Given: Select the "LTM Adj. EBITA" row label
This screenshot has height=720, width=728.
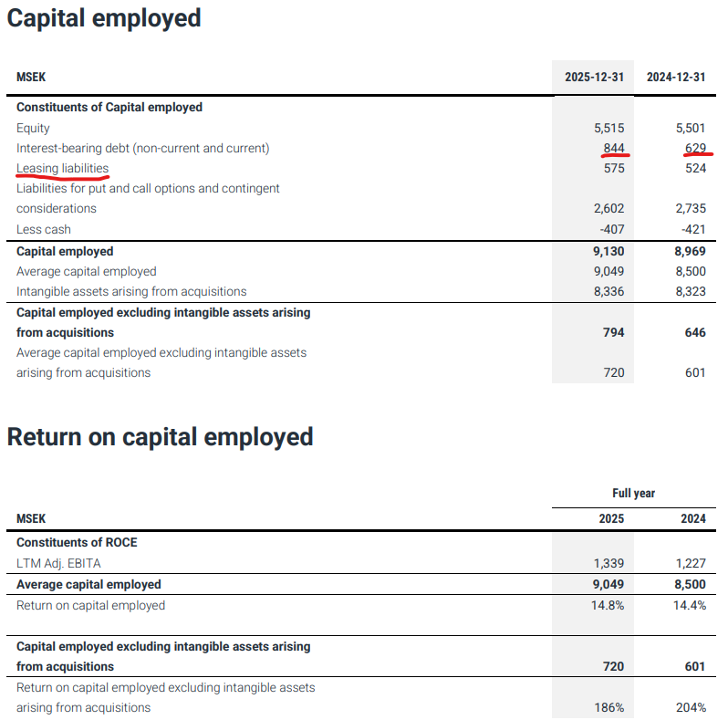Looking at the screenshot, I should [58, 563].
